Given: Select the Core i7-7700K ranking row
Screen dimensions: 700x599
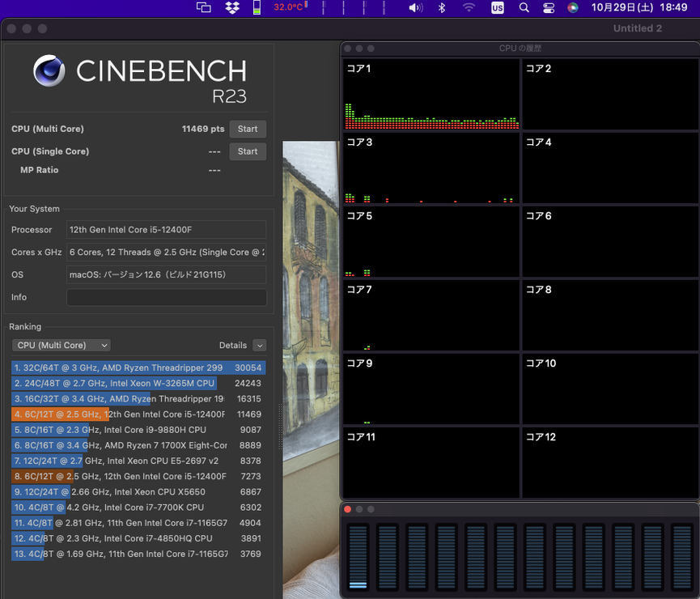Looking at the screenshot, I should (138, 508).
